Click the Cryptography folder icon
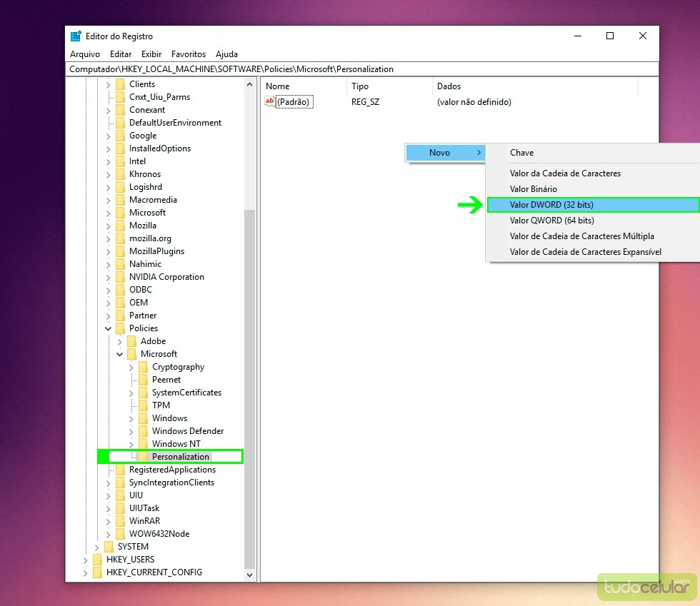 pos(143,367)
